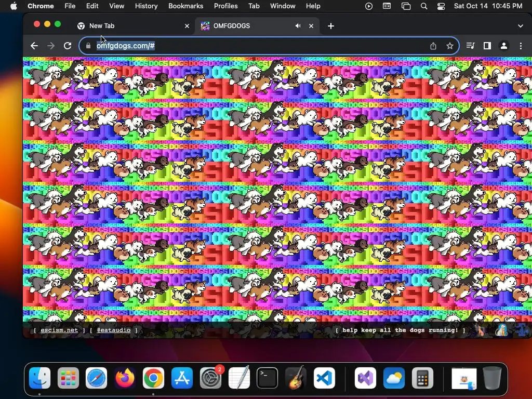The image size is (532, 399).
Task: Open TextEdit from the Dock
Action: (x=239, y=378)
